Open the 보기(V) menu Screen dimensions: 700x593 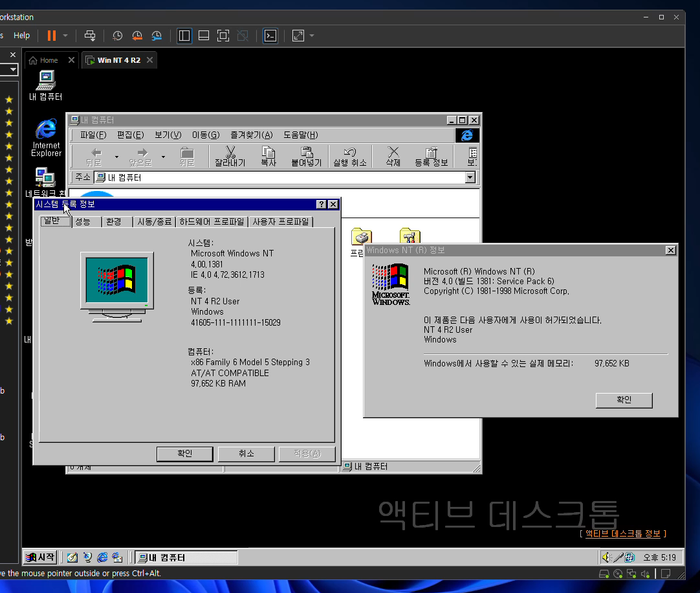(x=168, y=135)
